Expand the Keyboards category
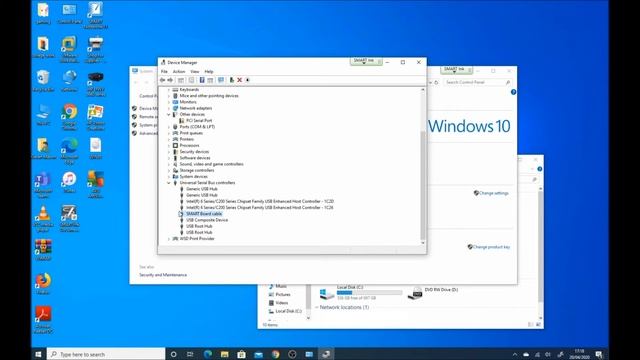The height and width of the screenshot is (360, 640). (x=169, y=90)
